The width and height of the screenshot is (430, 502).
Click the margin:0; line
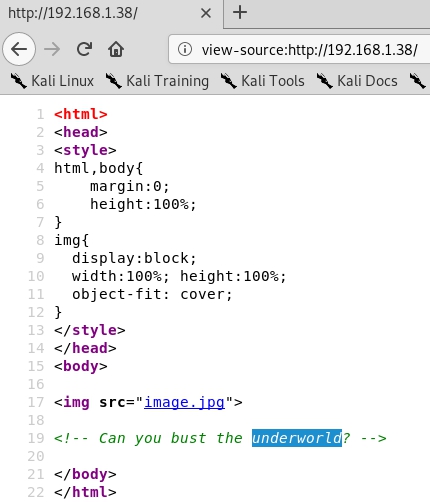click(129, 186)
